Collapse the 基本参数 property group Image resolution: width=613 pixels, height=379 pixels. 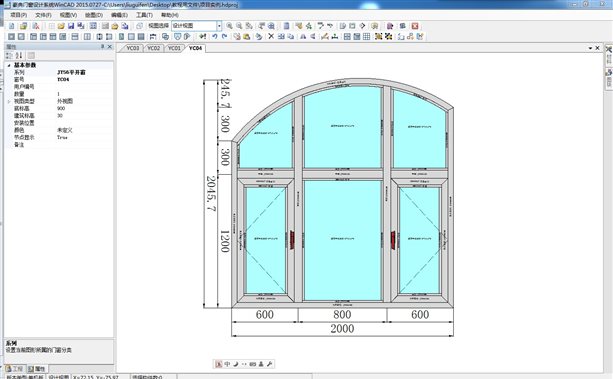tap(9, 65)
